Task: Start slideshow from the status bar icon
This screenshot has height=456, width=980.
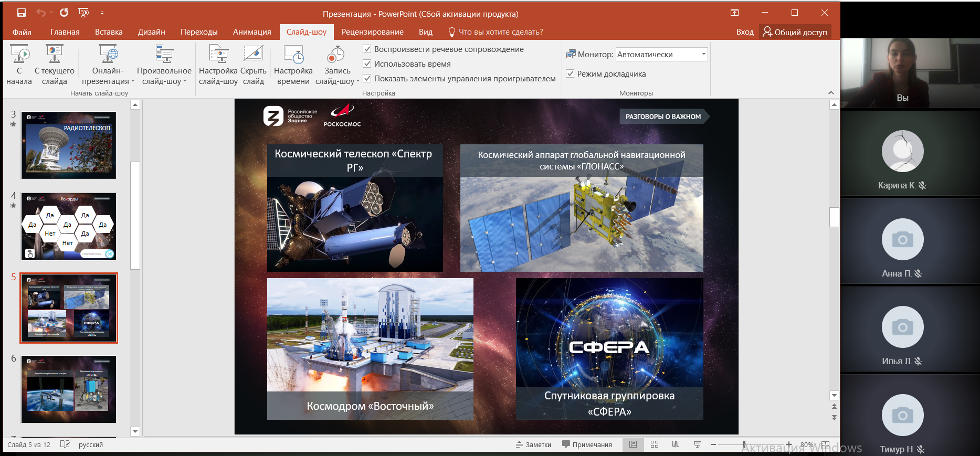Action: click(697, 444)
